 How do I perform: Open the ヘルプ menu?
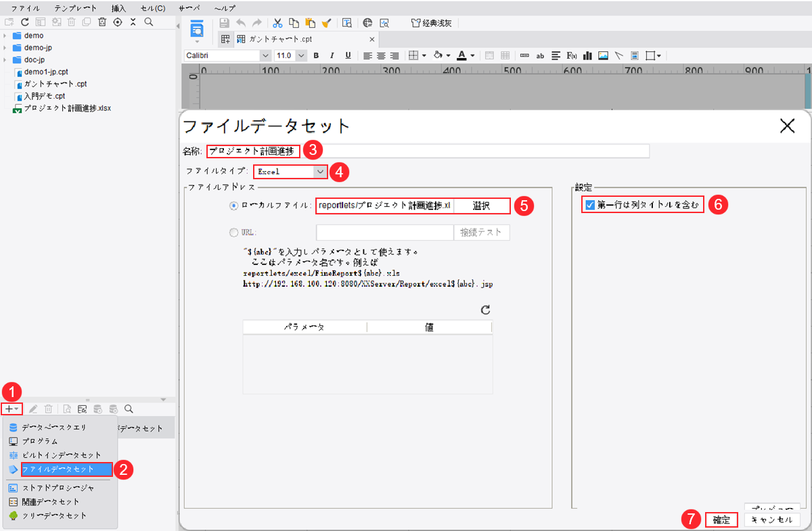coord(225,8)
